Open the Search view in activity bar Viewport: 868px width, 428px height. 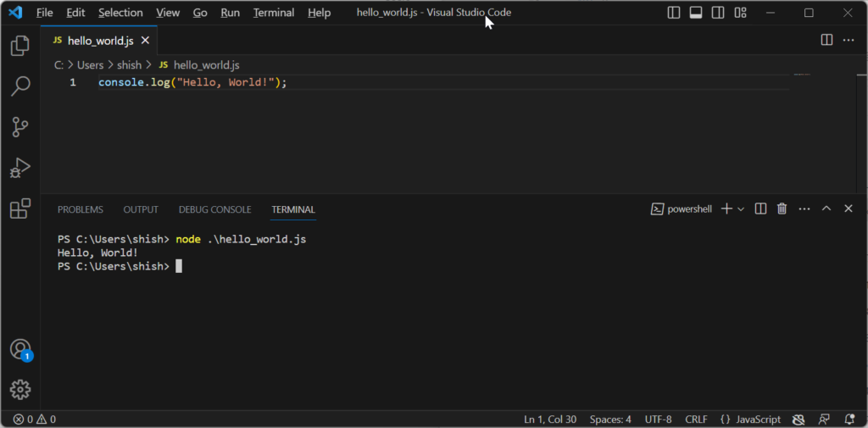pyautogui.click(x=20, y=86)
